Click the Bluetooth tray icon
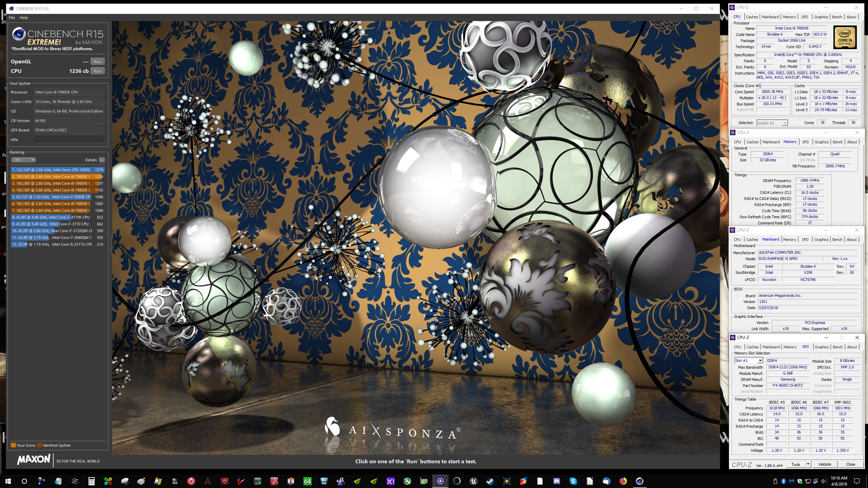This screenshot has width=868, height=488. 784,481
